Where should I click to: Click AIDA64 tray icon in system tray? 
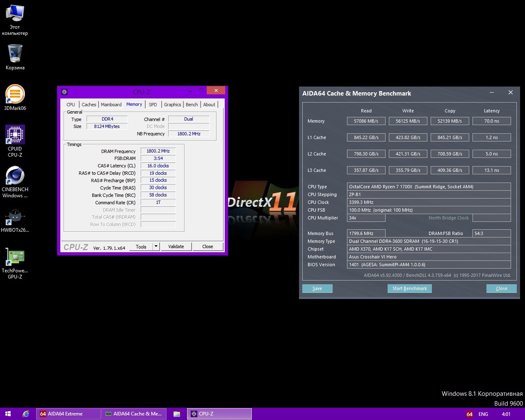pyautogui.click(x=470, y=414)
